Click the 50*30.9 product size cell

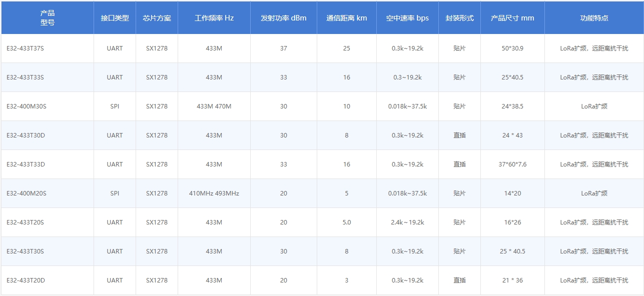click(512, 48)
